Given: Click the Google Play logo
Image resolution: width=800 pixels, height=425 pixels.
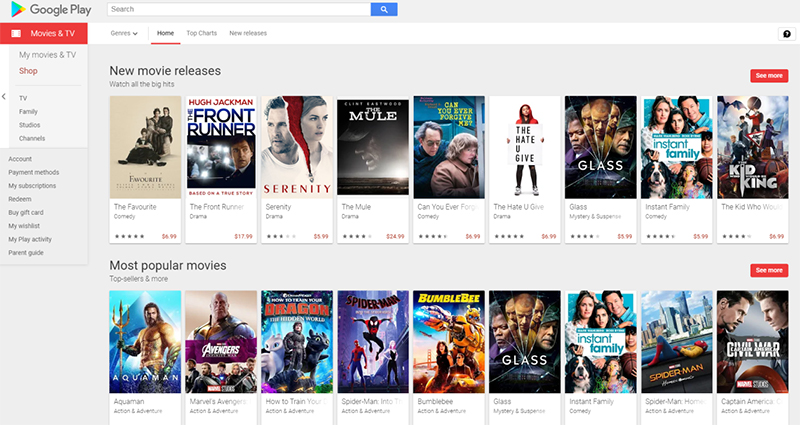Looking at the screenshot, I should pos(51,9).
